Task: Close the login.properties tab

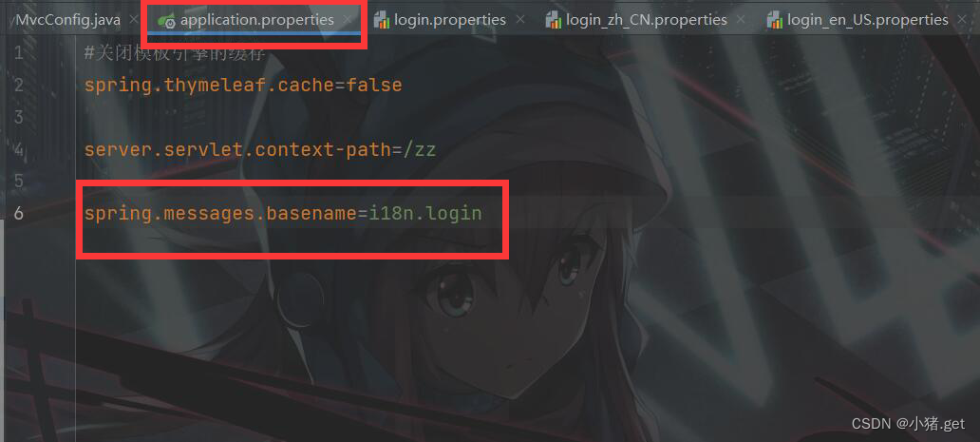Action: pos(520,20)
